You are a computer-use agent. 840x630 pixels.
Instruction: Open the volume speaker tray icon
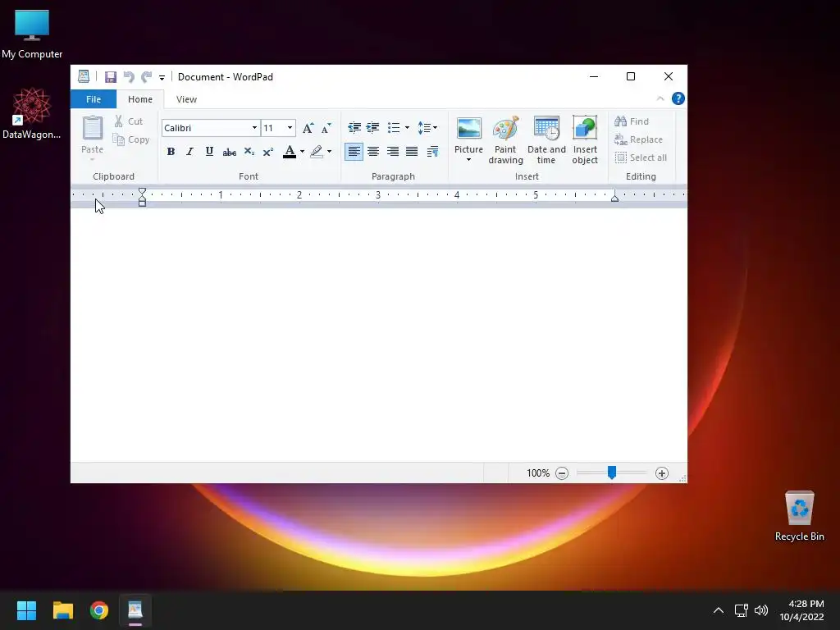pyautogui.click(x=760, y=610)
